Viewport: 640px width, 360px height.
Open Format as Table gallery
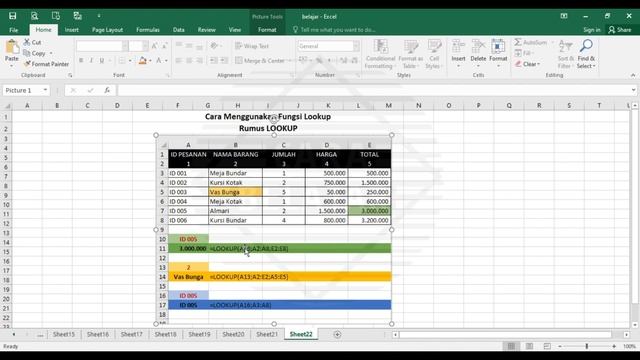click(x=411, y=54)
